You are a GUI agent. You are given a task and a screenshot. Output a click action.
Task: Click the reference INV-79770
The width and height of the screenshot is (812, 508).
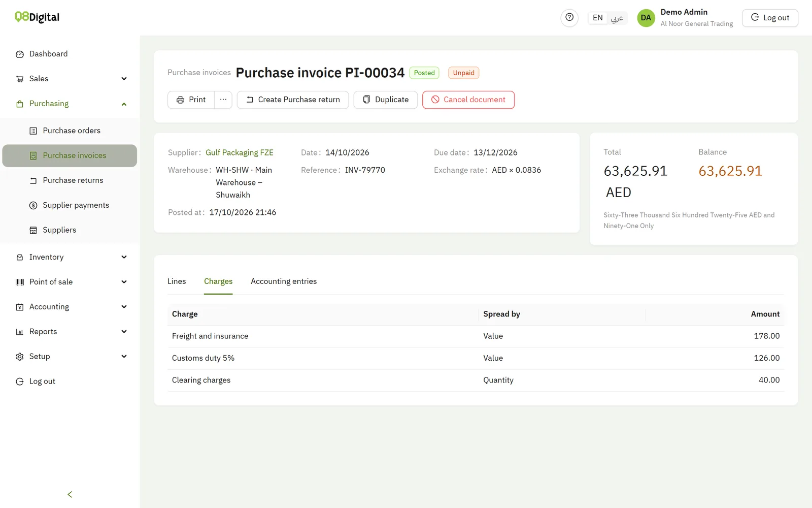(x=365, y=170)
